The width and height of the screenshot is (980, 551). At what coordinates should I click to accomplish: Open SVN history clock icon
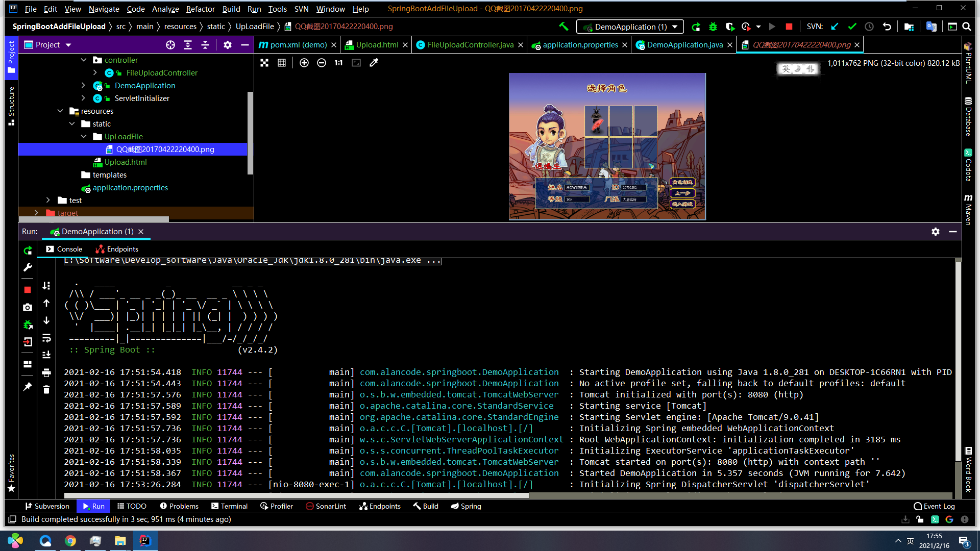(x=869, y=27)
